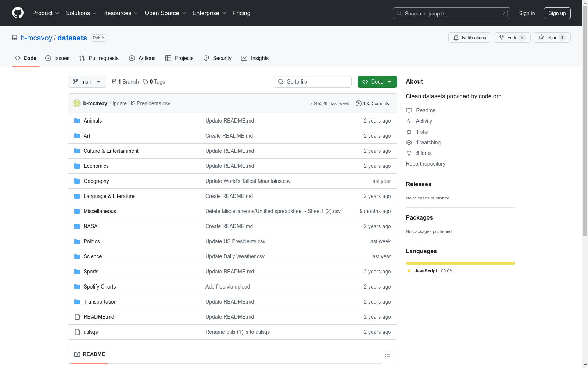588x368 pixels.
Task: Click the Notifications button
Action: pos(470,38)
